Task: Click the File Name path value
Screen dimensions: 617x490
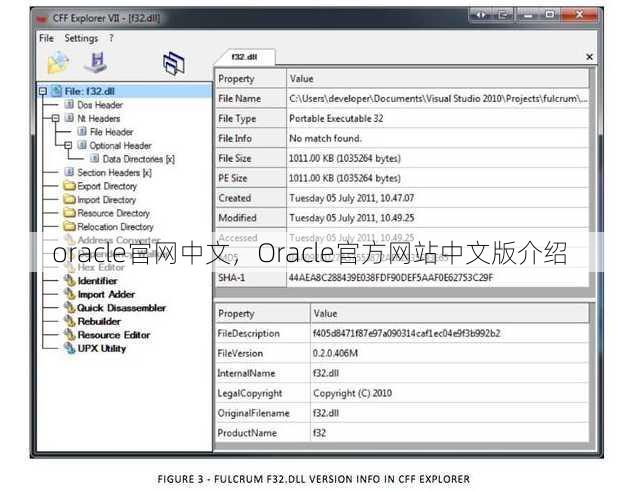Action: 438,99
